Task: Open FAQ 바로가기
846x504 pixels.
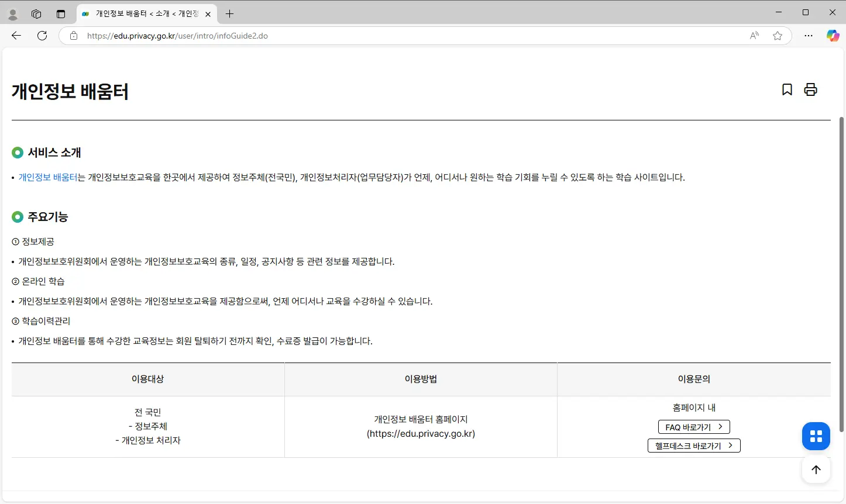Action: pyautogui.click(x=694, y=426)
